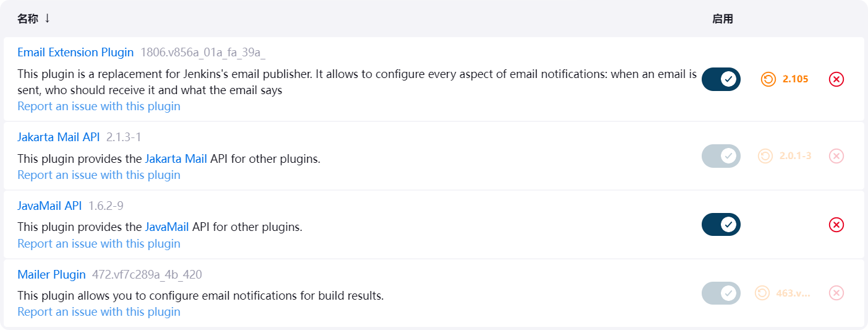Click the uninstall X for Mailer Plugin
Viewport: 868px width, 330px height.
coord(836,293)
